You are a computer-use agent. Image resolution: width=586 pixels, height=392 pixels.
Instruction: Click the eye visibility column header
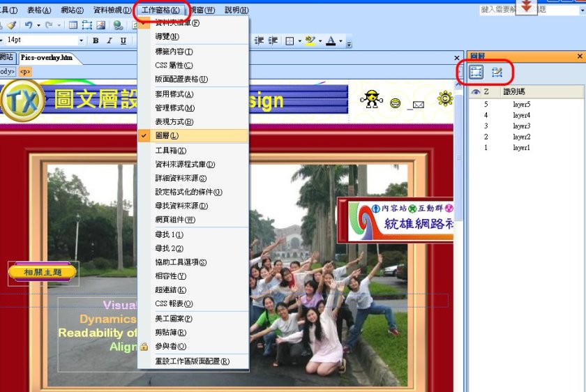pos(475,92)
